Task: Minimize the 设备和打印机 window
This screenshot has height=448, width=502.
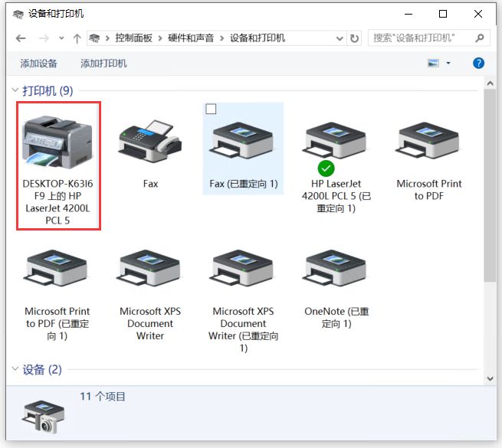Action: click(408, 14)
